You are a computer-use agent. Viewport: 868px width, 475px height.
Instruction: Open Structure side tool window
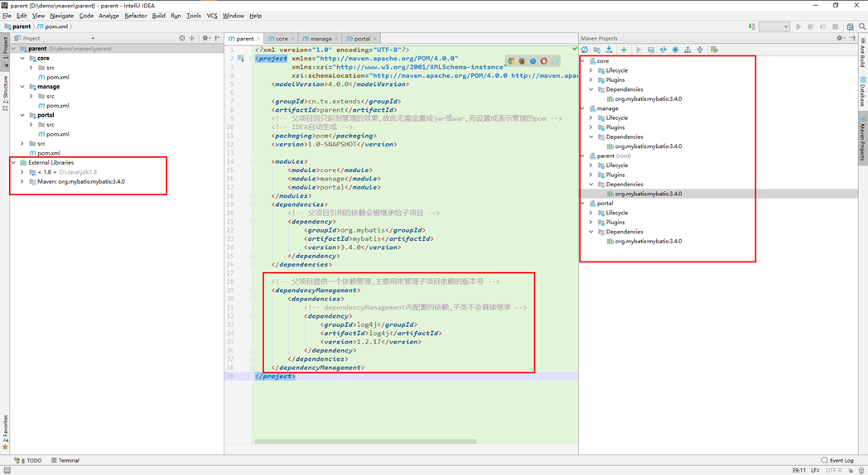tap(5, 93)
